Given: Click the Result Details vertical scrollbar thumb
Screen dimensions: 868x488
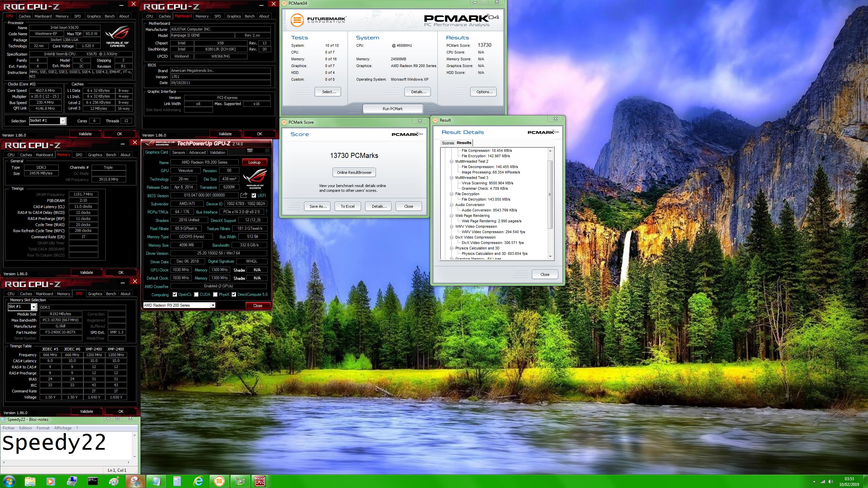Looking at the screenshot, I should point(550,195).
